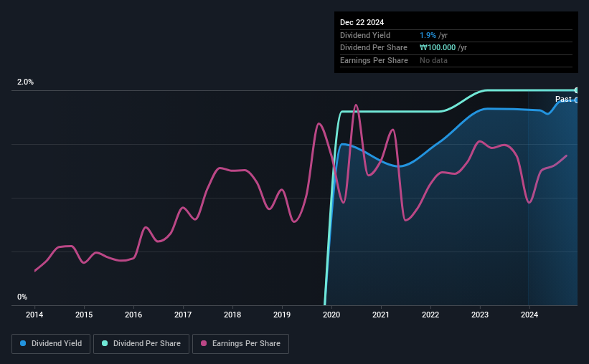Select the 2023 x-axis label
Image resolution: width=589 pixels, height=364 pixels.
pos(480,315)
